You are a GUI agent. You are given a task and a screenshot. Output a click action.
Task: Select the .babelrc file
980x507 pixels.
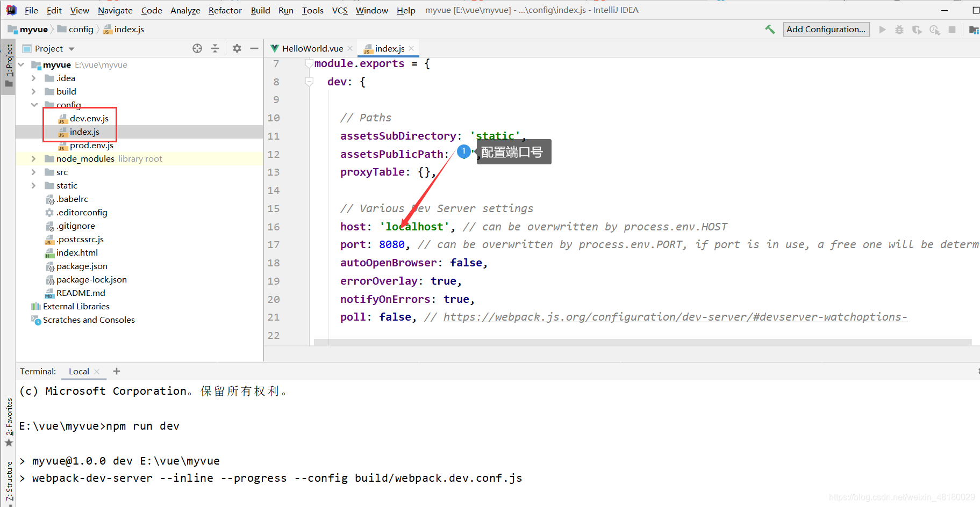[67, 199]
